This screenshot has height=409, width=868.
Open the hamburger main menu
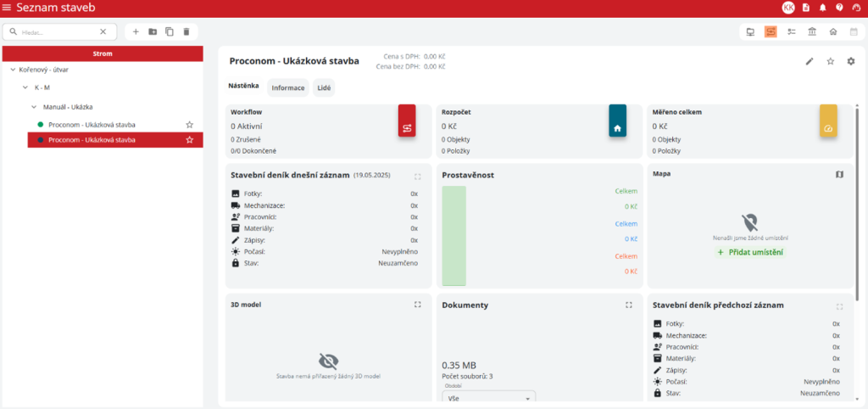pos(8,8)
